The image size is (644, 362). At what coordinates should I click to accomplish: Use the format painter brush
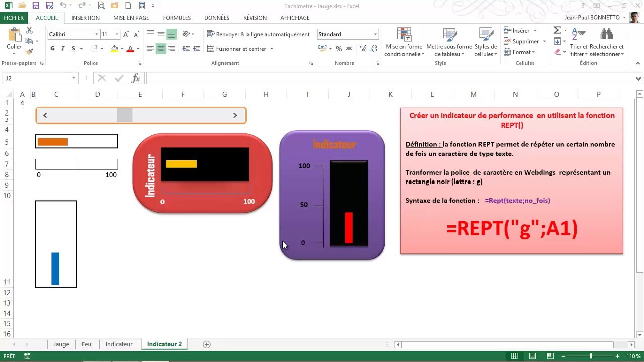click(x=29, y=51)
